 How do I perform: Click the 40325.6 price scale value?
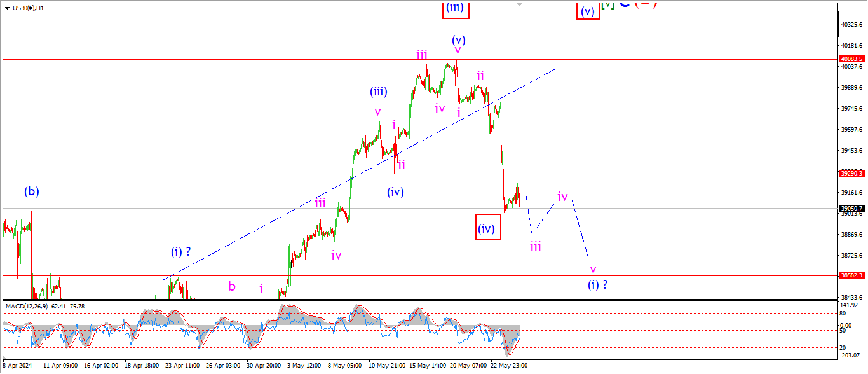tap(851, 24)
